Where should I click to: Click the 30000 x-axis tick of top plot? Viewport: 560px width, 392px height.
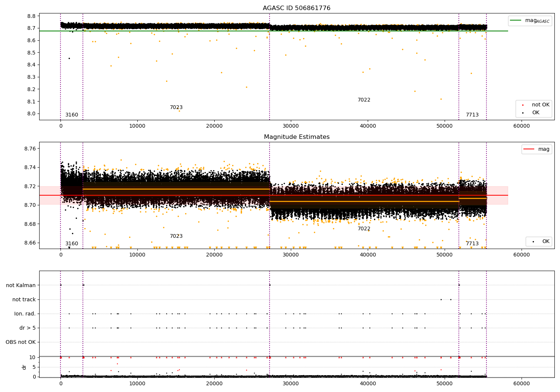(291, 126)
